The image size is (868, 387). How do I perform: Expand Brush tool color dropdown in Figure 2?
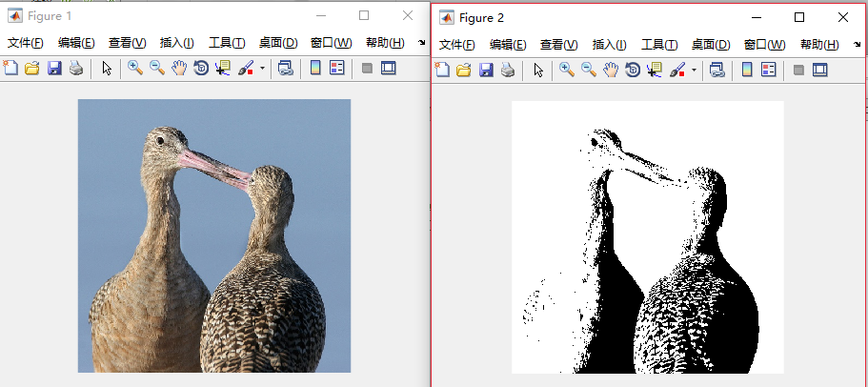[694, 71]
